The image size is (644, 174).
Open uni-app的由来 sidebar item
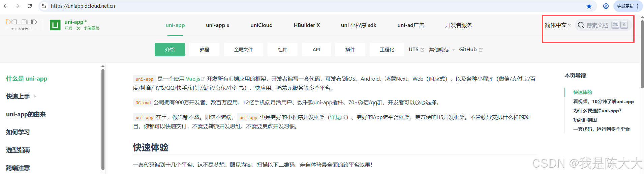26,114
